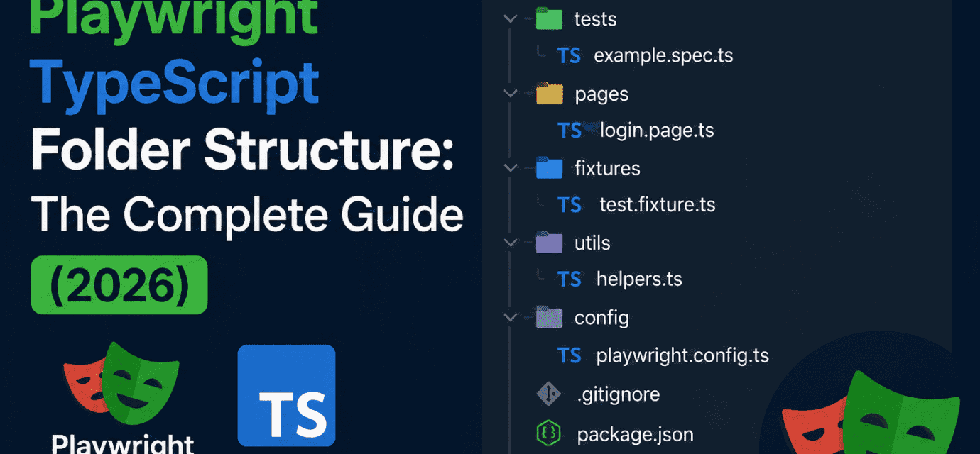This screenshot has height=454, width=980.
Task: Open playwright.config.ts file
Action: tap(682, 355)
